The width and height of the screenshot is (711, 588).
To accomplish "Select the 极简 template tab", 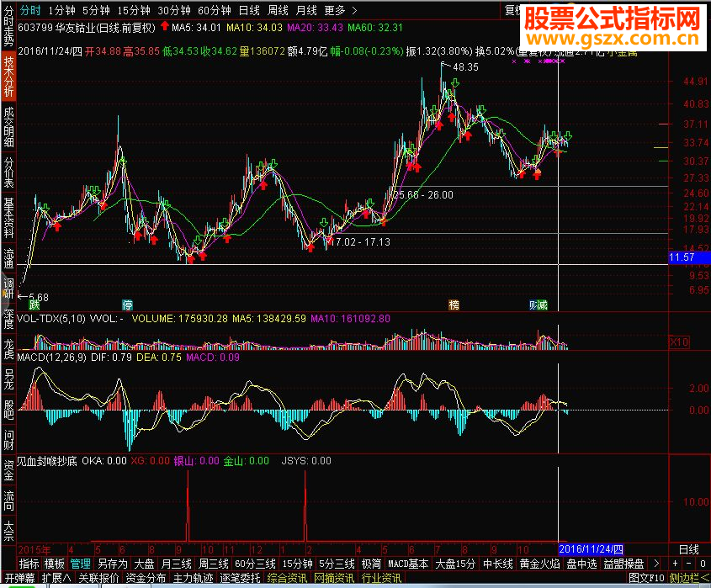I will point(371,564).
